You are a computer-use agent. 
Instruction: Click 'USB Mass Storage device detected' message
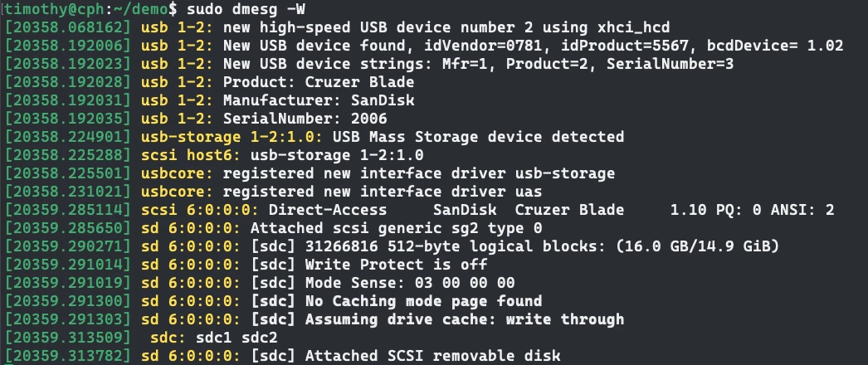point(478,137)
